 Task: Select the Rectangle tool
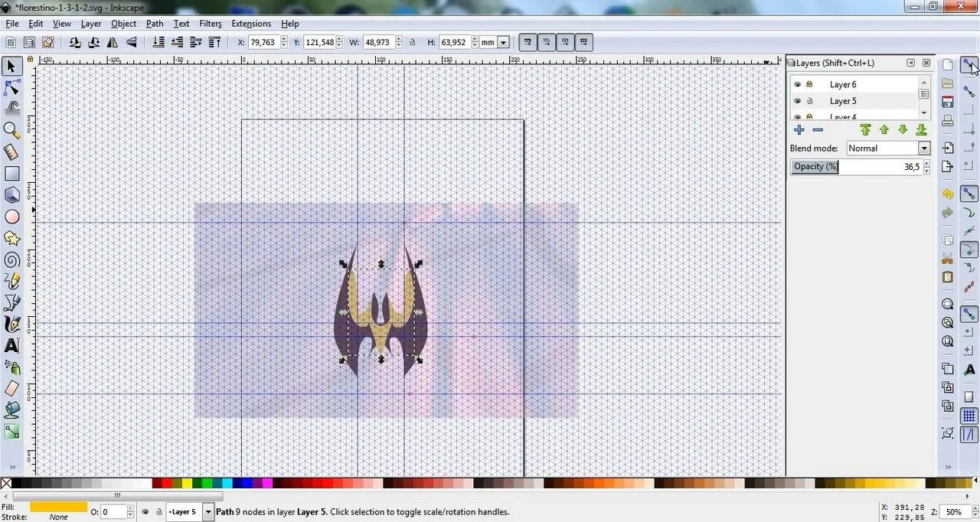click(11, 174)
